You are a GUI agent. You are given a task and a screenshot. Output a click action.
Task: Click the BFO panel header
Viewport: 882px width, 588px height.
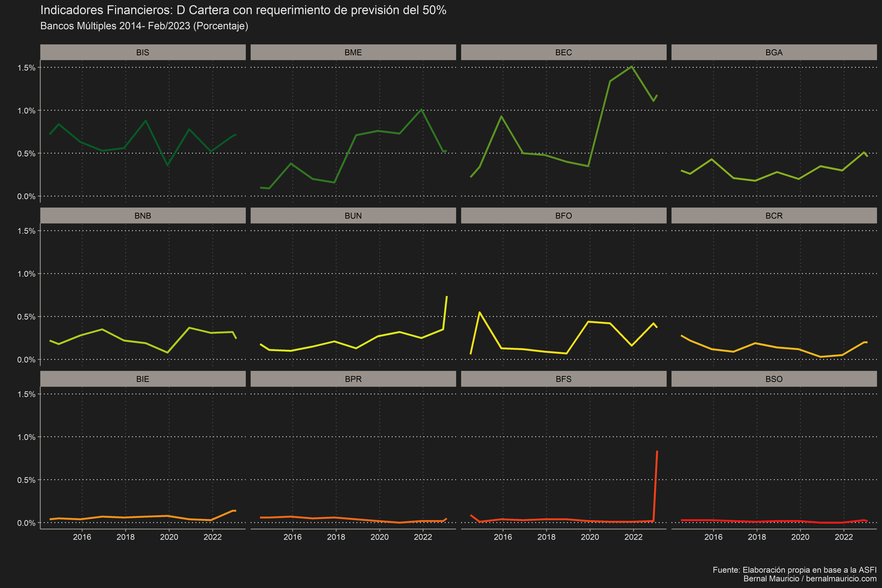[x=564, y=216]
